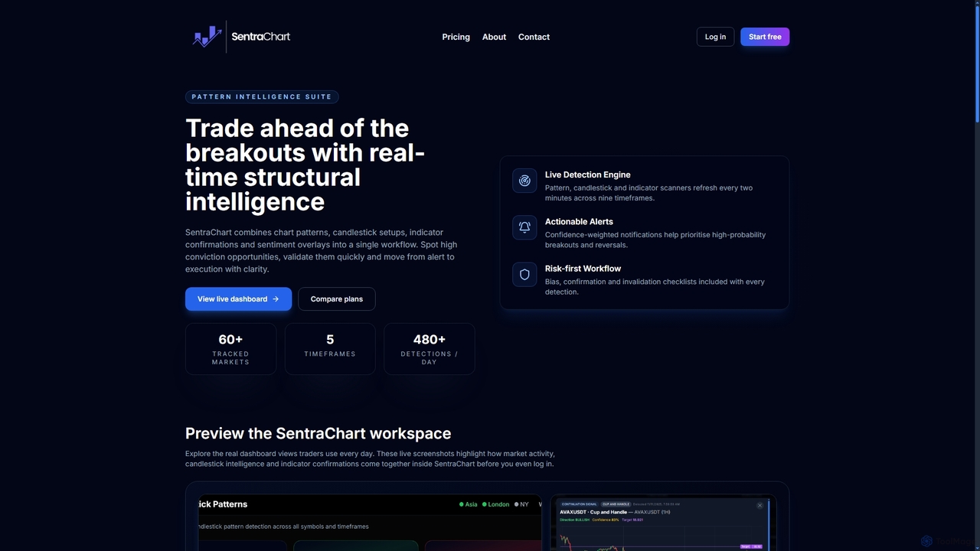
Task: Click the 480+ Detections / Day stat card
Action: point(430,349)
